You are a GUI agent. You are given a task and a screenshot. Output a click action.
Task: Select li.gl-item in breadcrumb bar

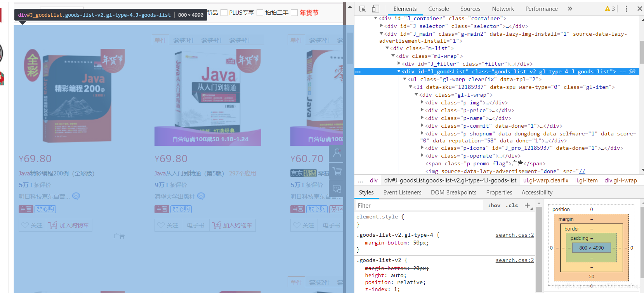tap(586, 180)
